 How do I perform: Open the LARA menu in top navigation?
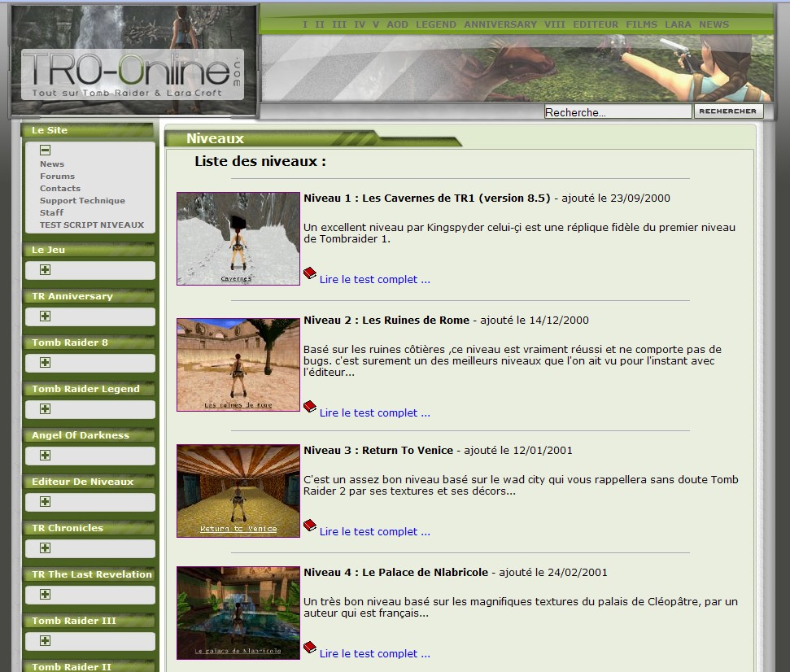(678, 24)
